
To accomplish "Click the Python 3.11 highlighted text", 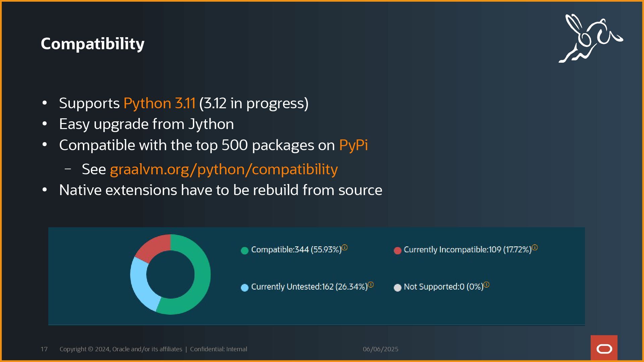I will coord(159,103).
